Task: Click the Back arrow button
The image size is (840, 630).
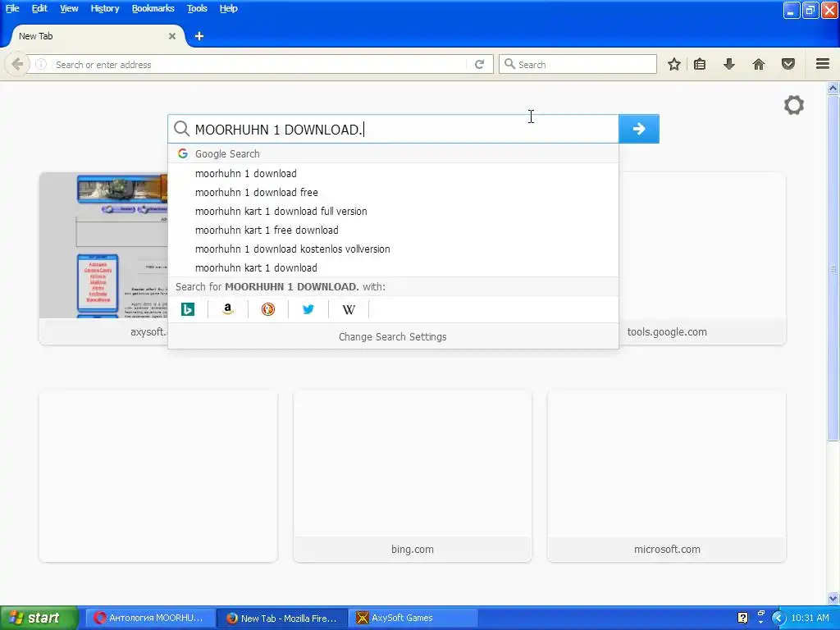Action: coord(17,64)
